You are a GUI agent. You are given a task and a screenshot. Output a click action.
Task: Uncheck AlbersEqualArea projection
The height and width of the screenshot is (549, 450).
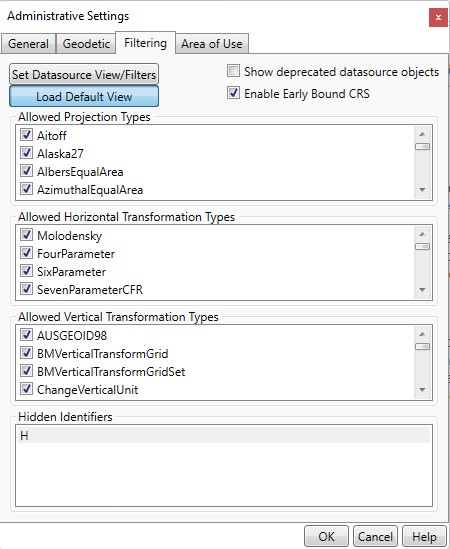pos(26,171)
